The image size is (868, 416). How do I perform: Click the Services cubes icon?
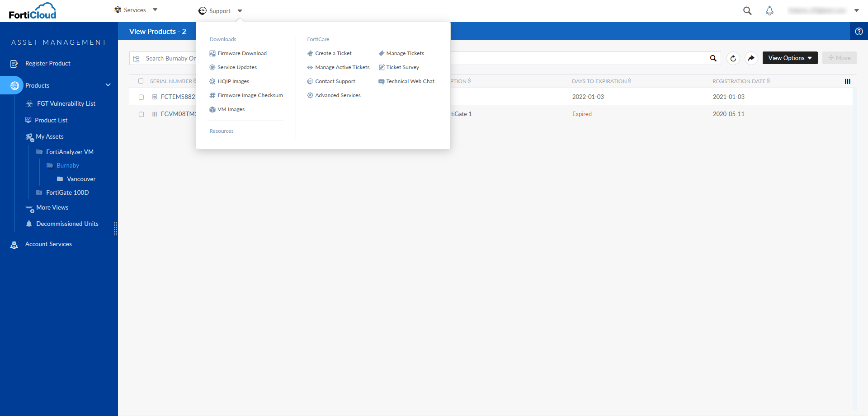click(118, 10)
